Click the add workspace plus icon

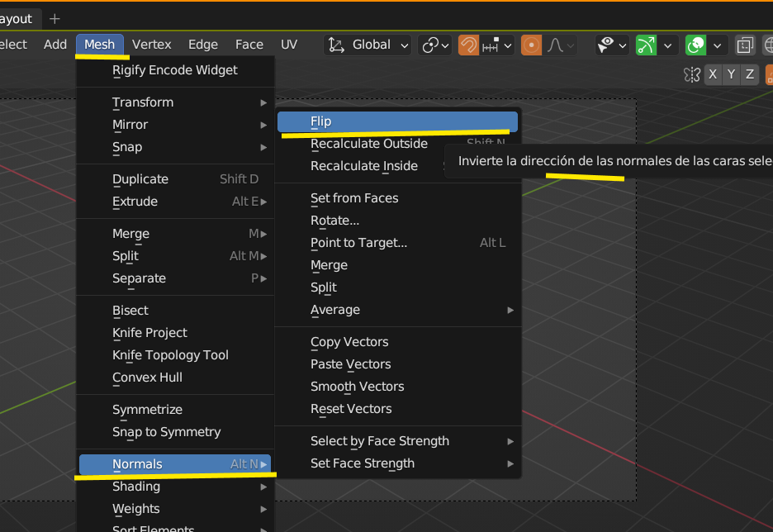click(x=55, y=18)
